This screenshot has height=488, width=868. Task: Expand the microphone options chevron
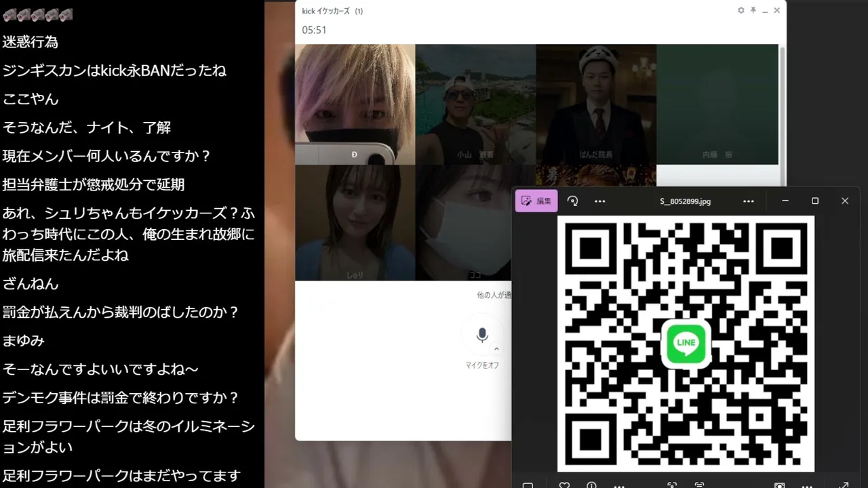point(496,349)
